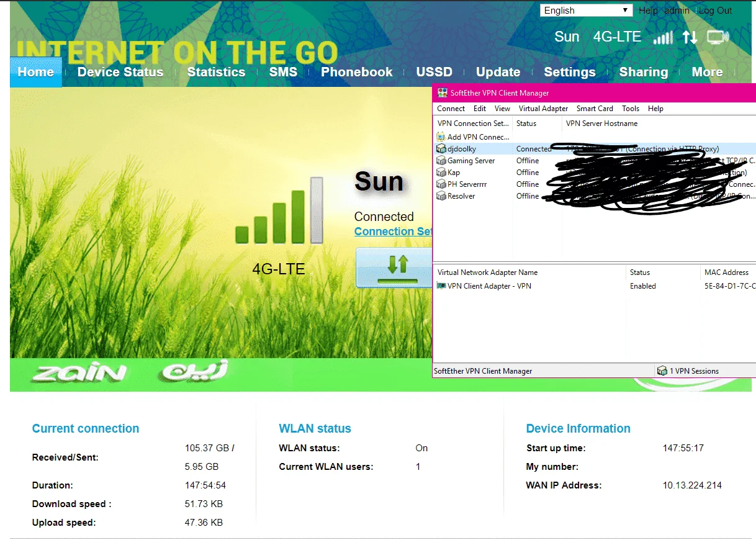This screenshot has width=756, height=540.
Task: Click the admin link in page header
Action: click(x=677, y=11)
